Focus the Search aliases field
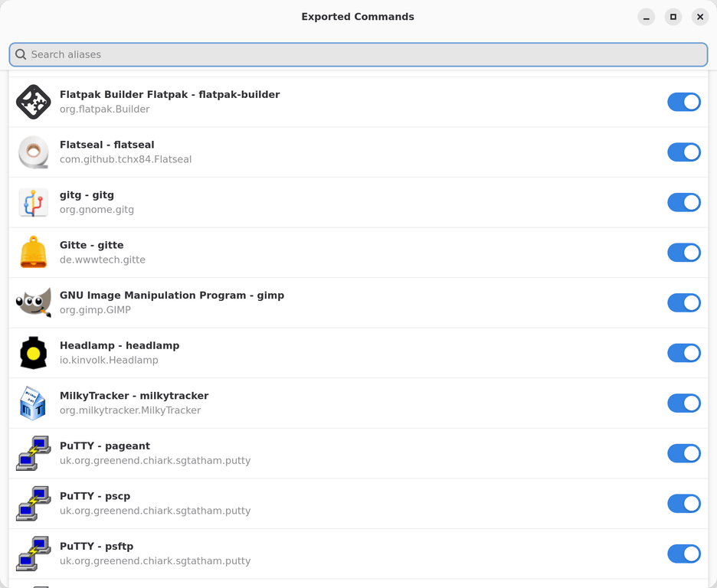Image resolution: width=717 pixels, height=588 pixels. tap(358, 54)
